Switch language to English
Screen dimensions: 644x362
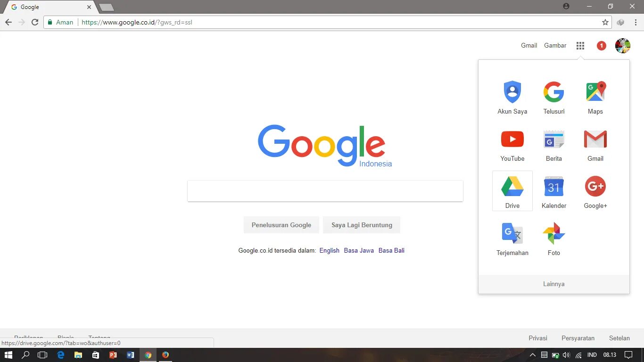coord(330,250)
